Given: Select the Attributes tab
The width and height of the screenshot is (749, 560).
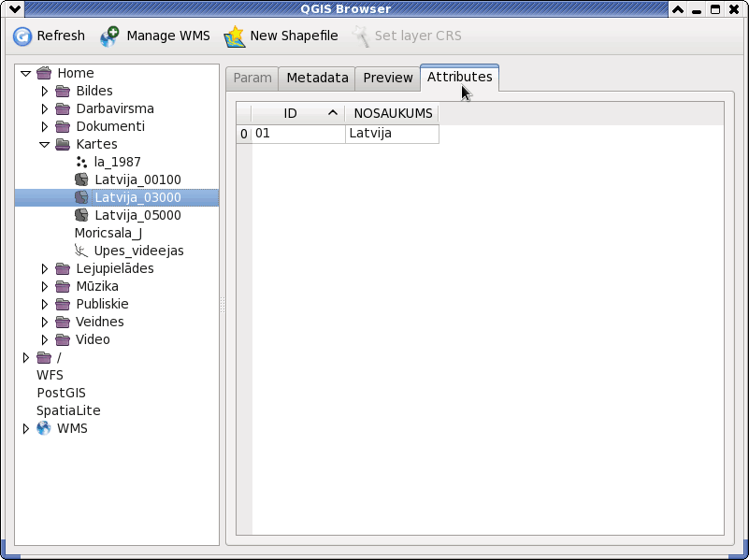Looking at the screenshot, I should coord(459,78).
